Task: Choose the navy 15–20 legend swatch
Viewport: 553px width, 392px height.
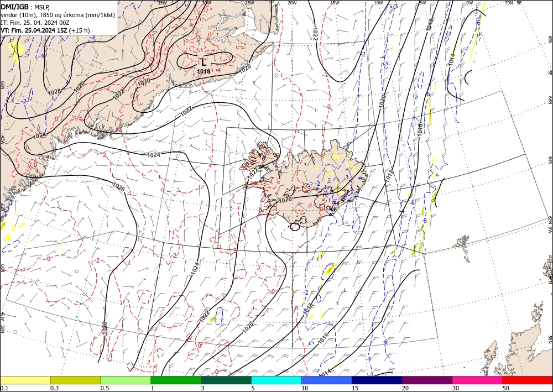Action: 377,380
